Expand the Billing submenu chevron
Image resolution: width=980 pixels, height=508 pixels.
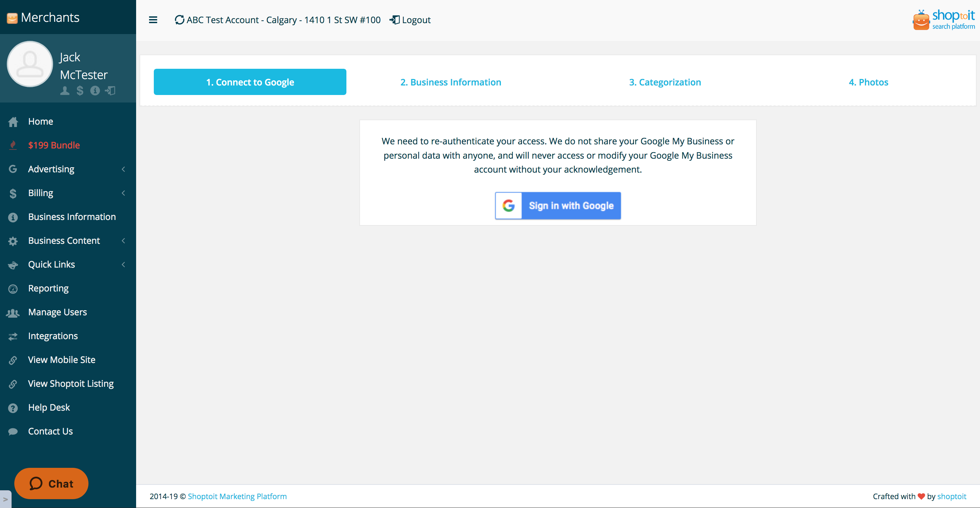coord(123,193)
